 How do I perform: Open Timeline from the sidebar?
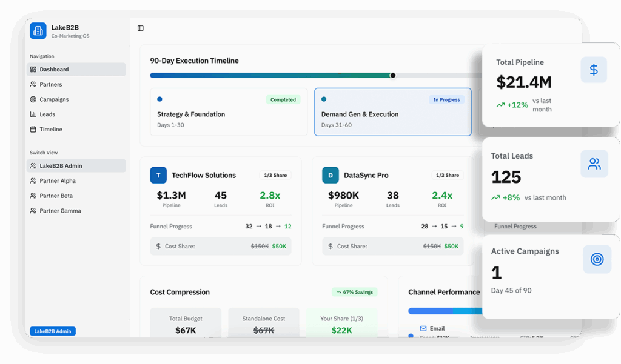click(x=51, y=129)
